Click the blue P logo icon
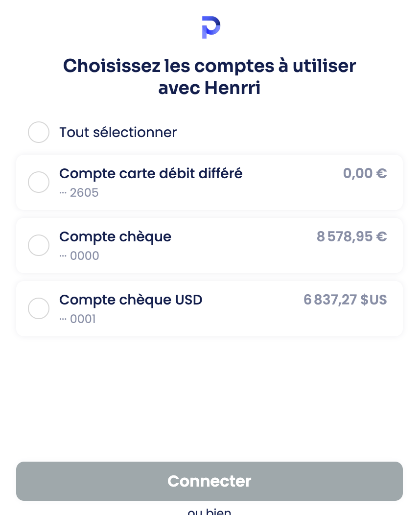The height and width of the screenshot is (515, 420). (211, 27)
